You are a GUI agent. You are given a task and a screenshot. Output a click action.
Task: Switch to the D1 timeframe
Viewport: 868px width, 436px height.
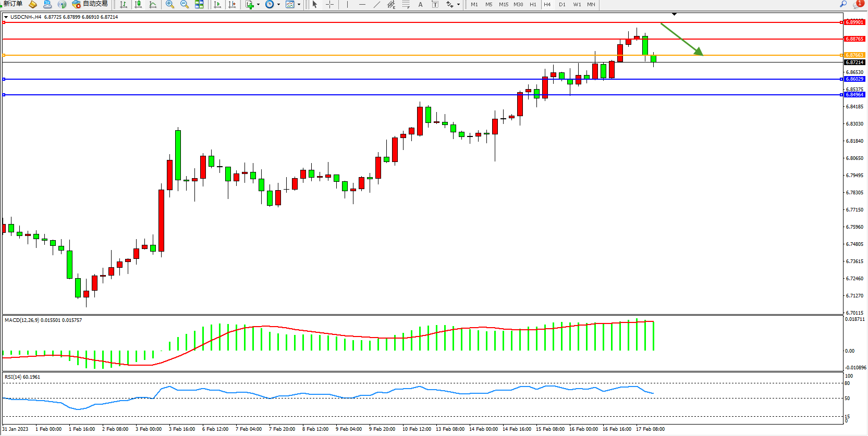point(562,4)
